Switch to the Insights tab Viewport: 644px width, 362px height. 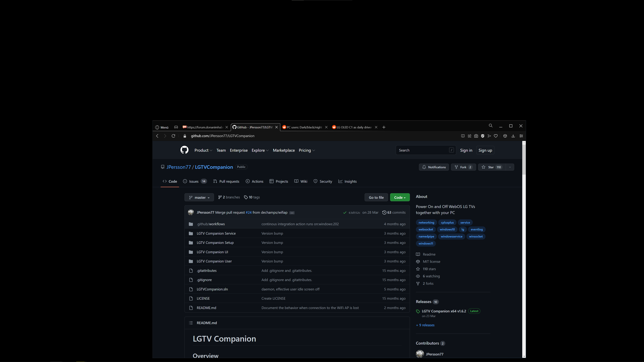[347, 181]
